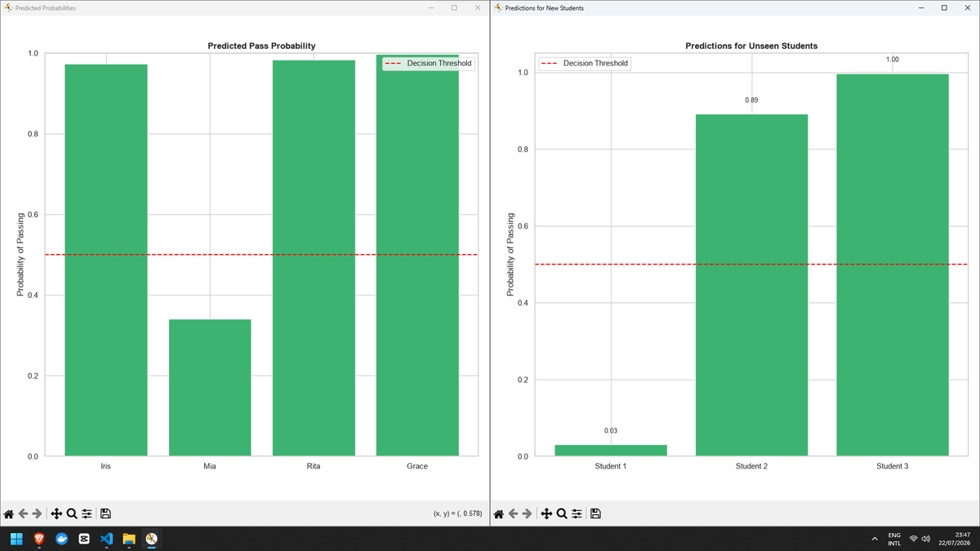Show hidden tray icons with the chevron
Image resolution: width=980 pixels, height=551 pixels.
[874, 539]
